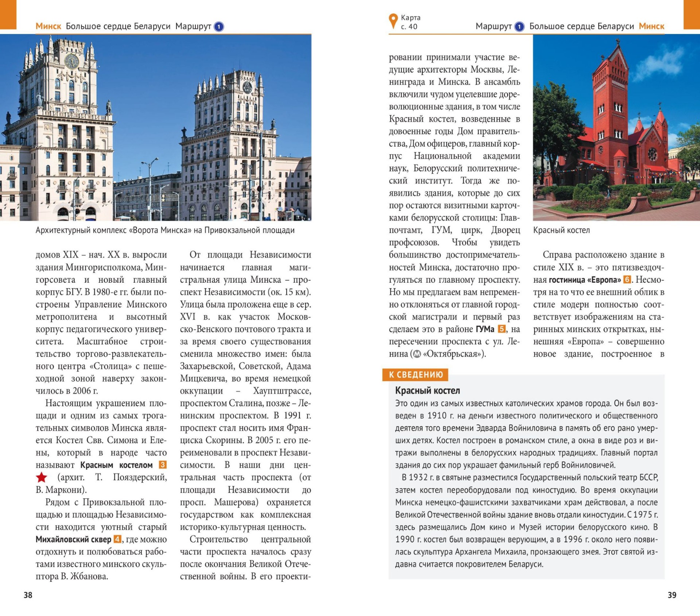Viewport: 700px width, 616px height.
Task: Click the orange «Минск» heading on left page
Action: (48, 26)
